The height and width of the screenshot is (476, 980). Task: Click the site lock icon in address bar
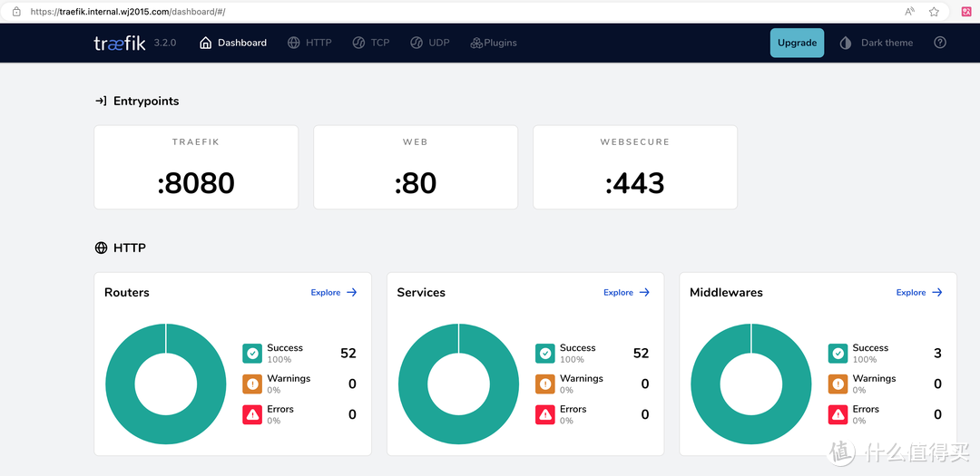[x=15, y=12]
